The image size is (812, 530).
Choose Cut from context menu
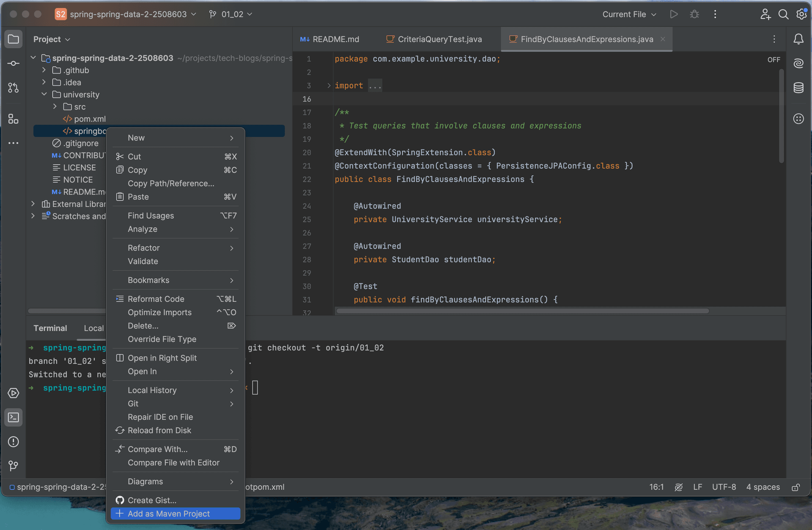pyautogui.click(x=176, y=156)
